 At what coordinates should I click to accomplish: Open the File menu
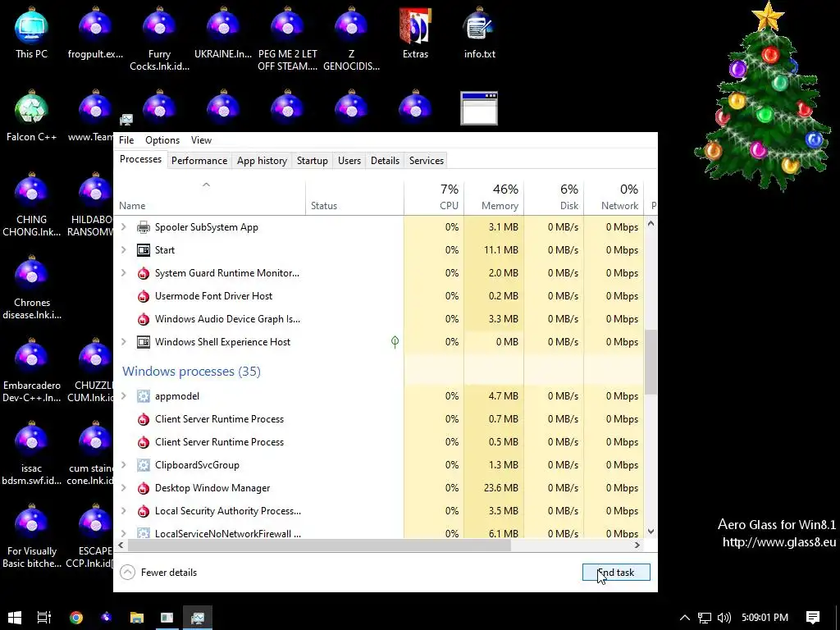tap(126, 140)
